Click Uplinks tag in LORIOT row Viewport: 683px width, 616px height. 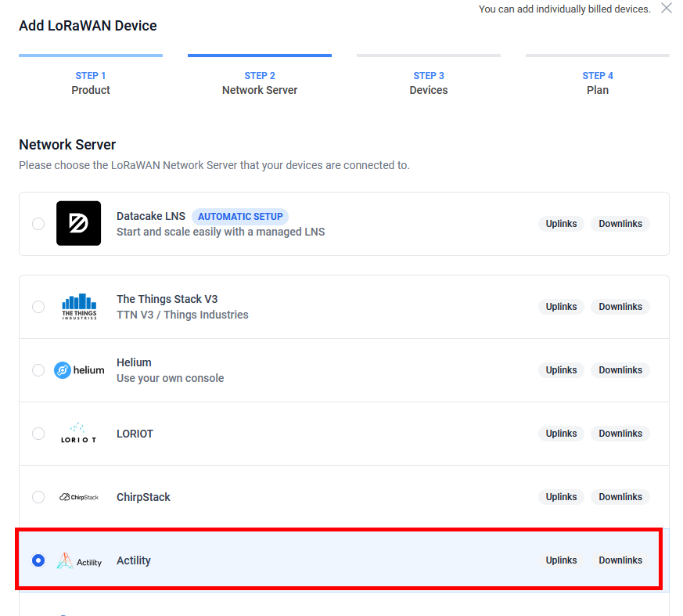[x=561, y=434]
